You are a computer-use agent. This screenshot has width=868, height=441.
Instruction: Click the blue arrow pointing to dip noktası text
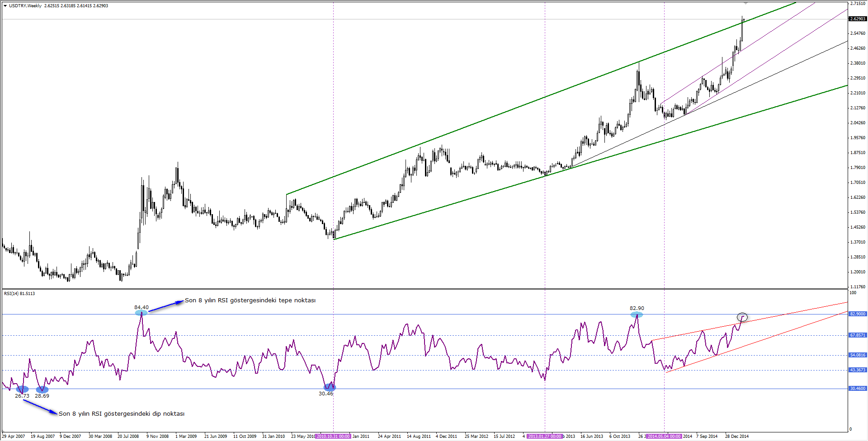click(40, 407)
